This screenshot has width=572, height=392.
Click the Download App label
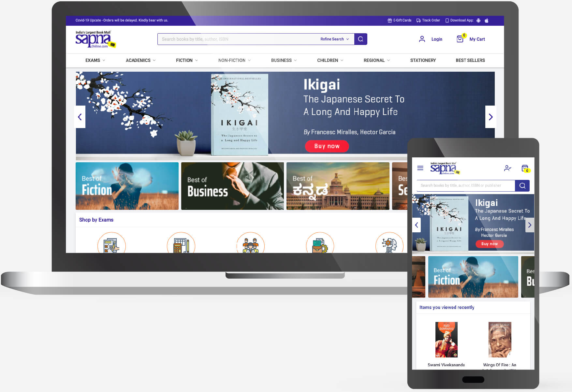[462, 20]
